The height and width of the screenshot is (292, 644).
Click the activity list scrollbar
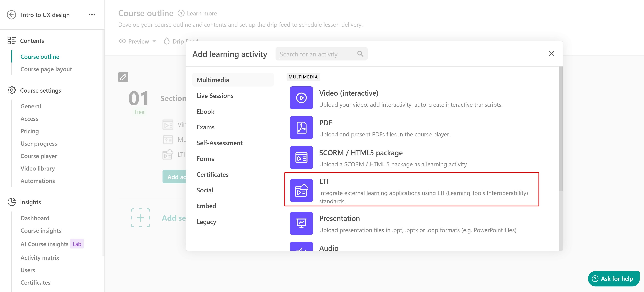tap(560, 129)
